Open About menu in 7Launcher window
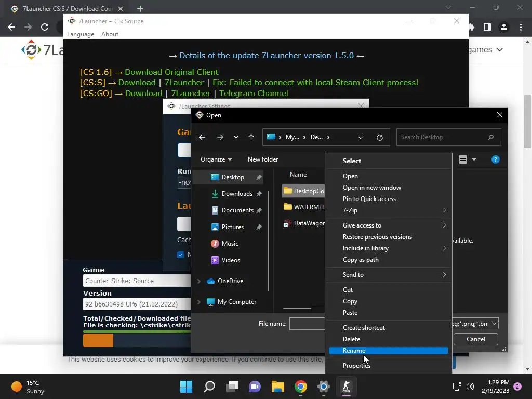 pyautogui.click(x=110, y=34)
